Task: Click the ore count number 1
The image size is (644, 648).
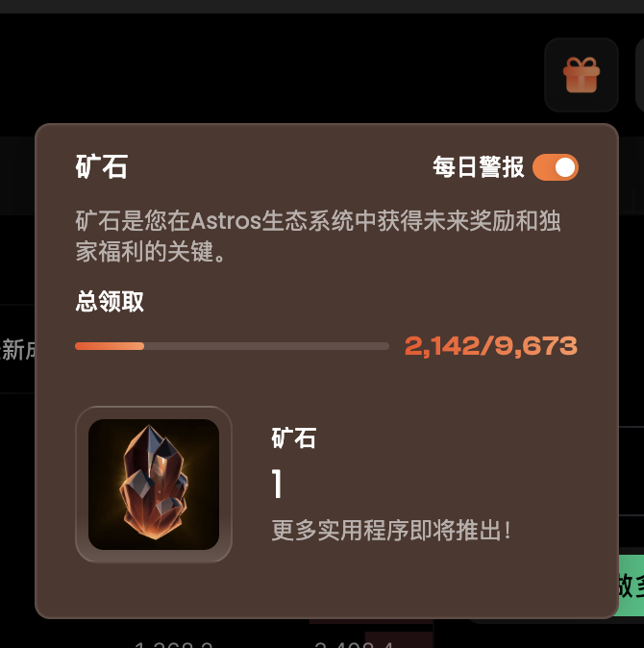Action: [277, 484]
